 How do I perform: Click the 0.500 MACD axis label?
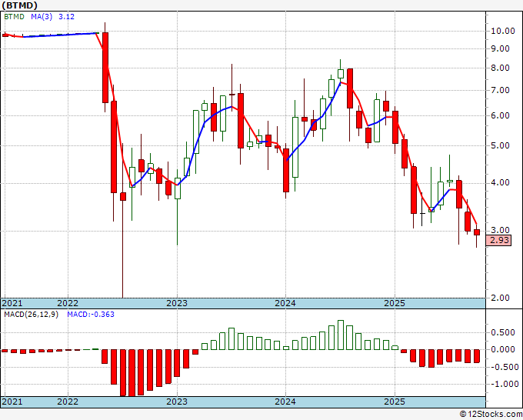coord(503,332)
